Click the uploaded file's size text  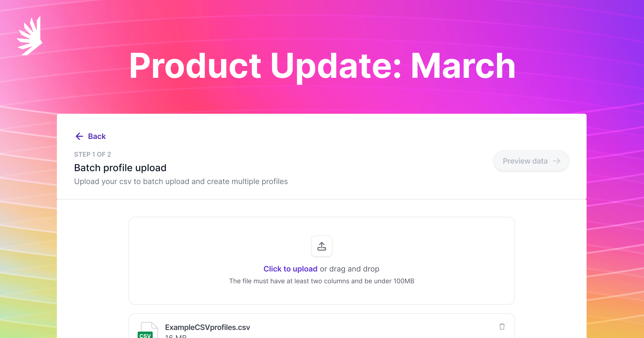(176, 336)
